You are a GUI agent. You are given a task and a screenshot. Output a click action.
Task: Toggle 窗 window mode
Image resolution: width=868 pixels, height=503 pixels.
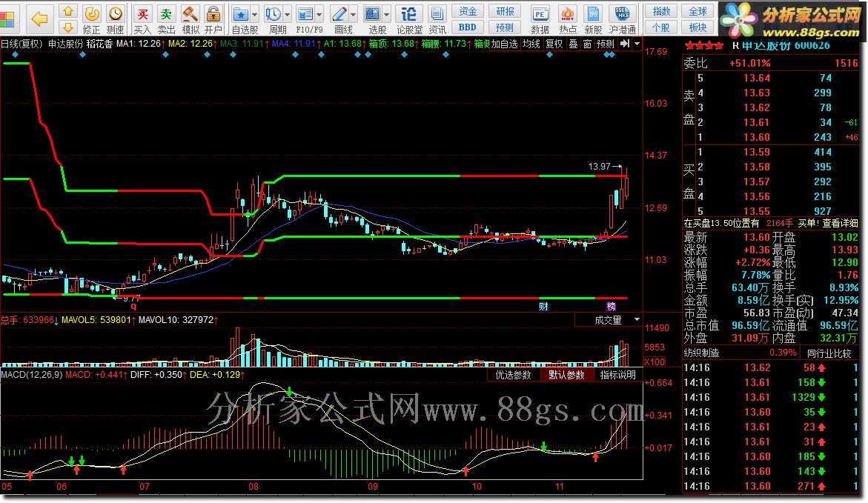coord(587,44)
